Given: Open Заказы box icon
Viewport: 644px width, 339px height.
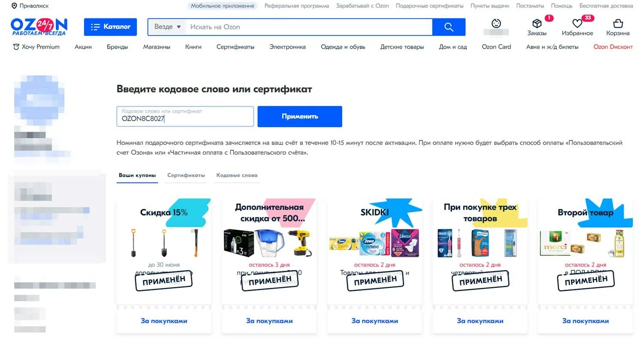Looking at the screenshot, I should [537, 23].
